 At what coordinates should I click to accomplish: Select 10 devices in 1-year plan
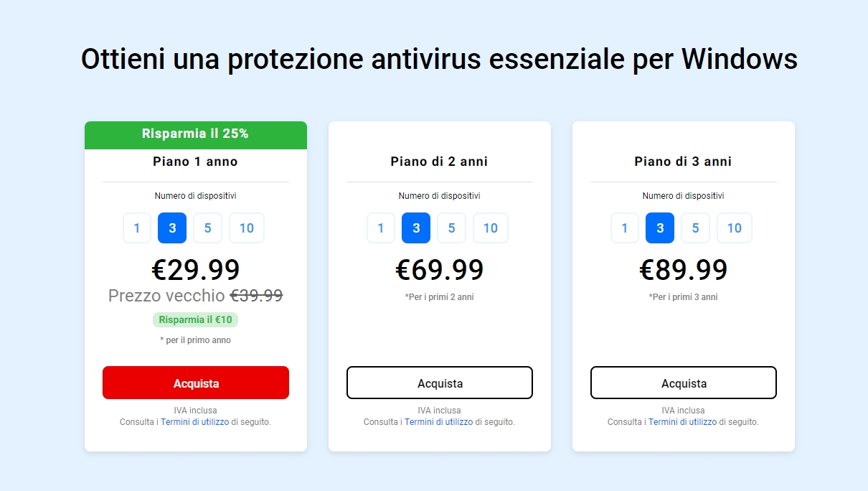pyautogui.click(x=247, y=228)
